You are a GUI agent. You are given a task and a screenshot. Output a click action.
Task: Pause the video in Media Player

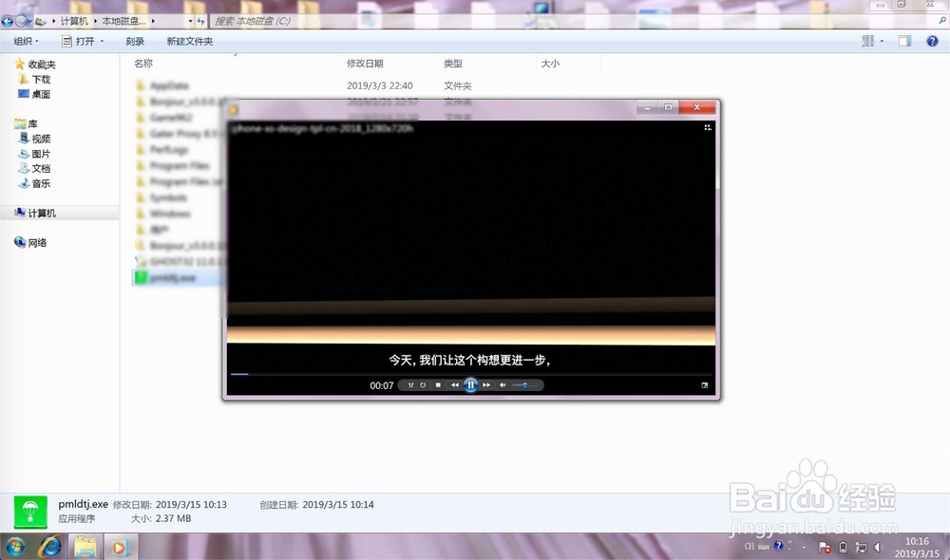click(x=471, y=385)
